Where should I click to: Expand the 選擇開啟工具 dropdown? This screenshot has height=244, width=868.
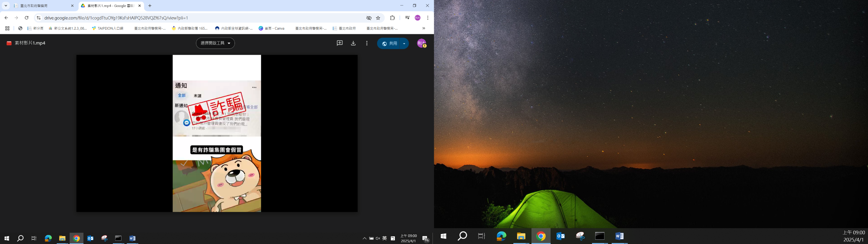point(215,43)
